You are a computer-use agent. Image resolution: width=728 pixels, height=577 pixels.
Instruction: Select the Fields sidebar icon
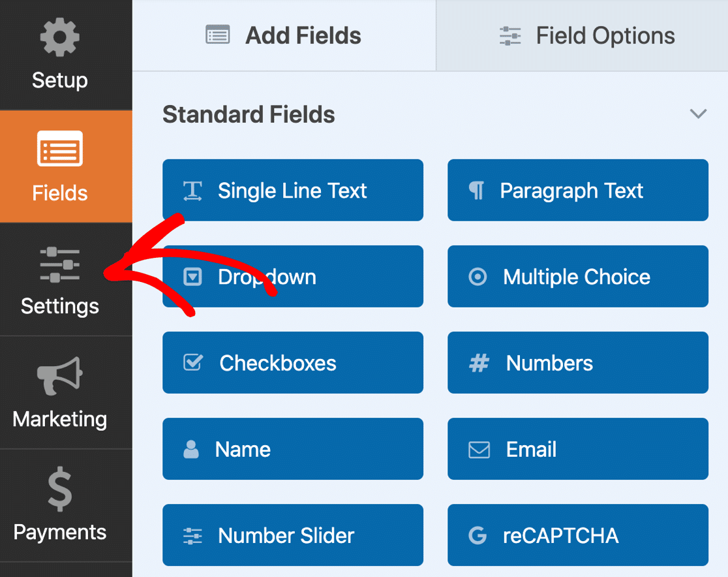[x=59, y=148]
